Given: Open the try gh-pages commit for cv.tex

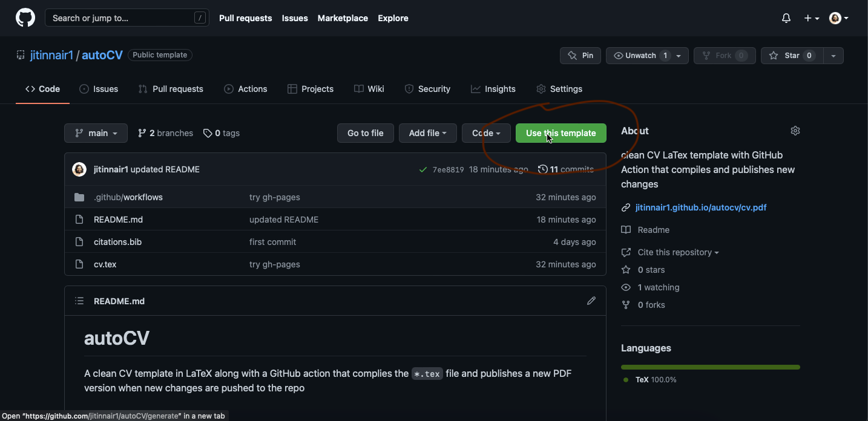Looking at the screenshot, I should pos(275,264).
